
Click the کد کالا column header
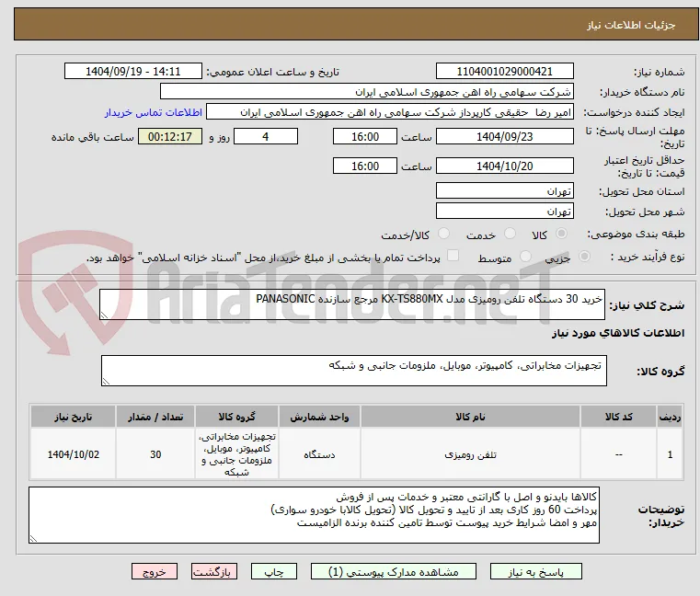(618, 417)
